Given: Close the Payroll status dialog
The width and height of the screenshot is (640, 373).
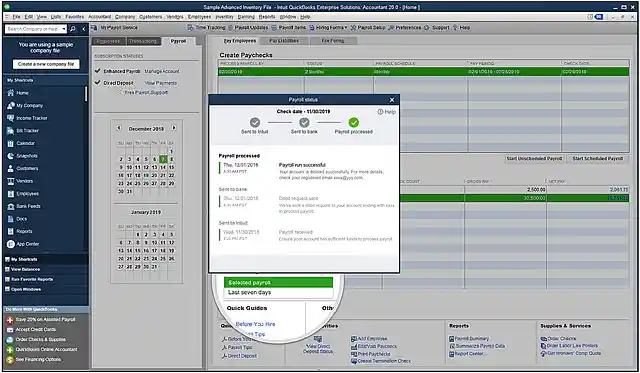Looking at the screenshot, I should click(x=392, y=100).
